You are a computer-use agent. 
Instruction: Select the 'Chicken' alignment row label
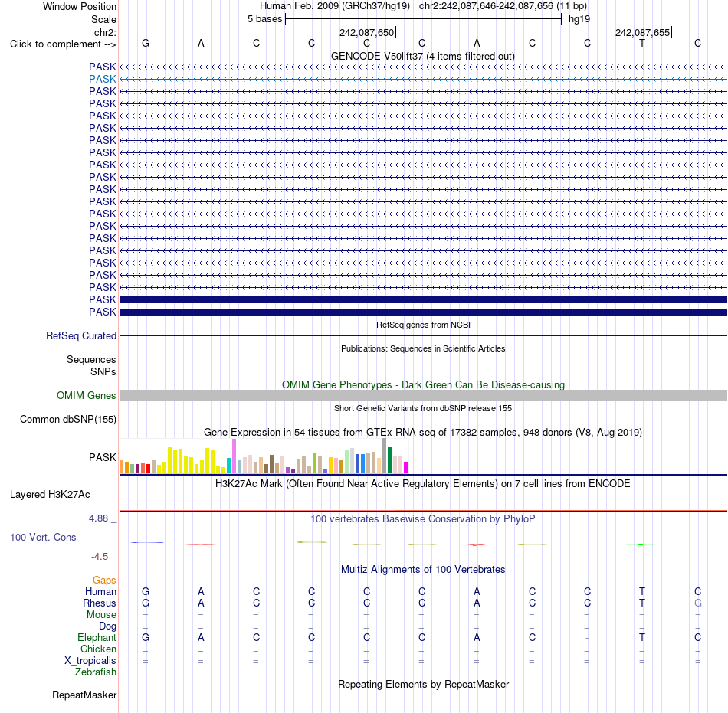coord(98,649)
